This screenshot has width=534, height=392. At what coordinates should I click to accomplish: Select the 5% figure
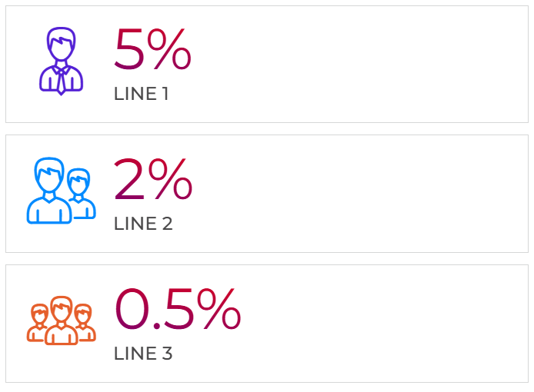152,51
